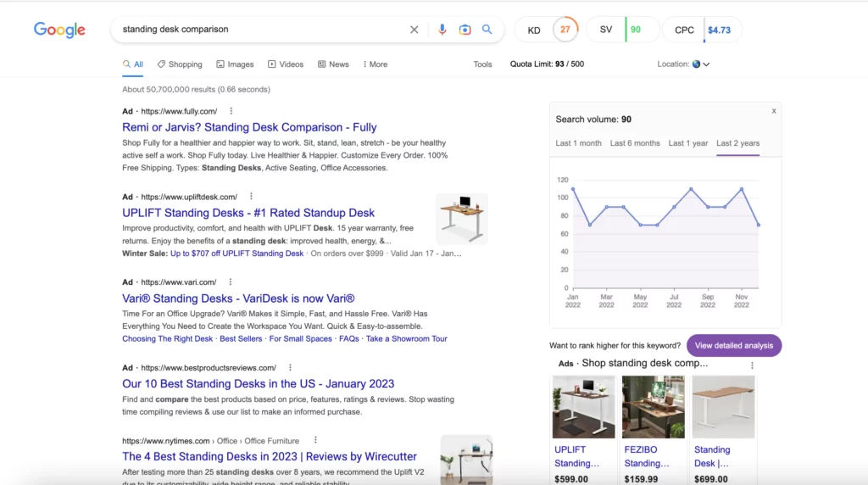Click the KD score circle 27
This screenshot has height=485, width=868.
(565, 30)
